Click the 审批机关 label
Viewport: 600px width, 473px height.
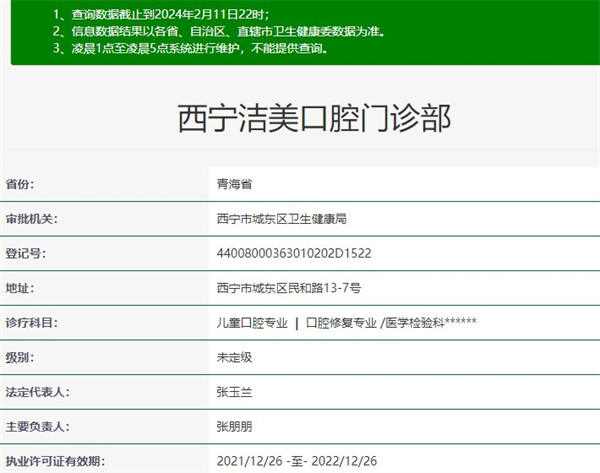31,219
